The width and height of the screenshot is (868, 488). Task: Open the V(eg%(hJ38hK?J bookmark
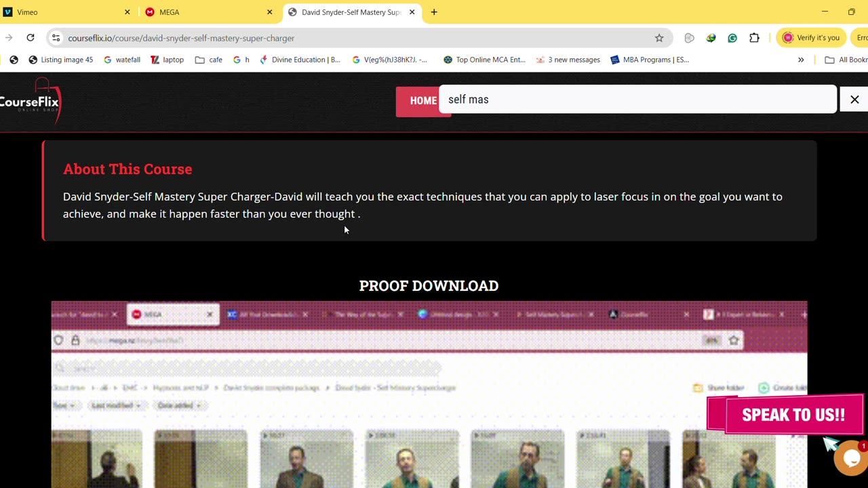[390, 60]
